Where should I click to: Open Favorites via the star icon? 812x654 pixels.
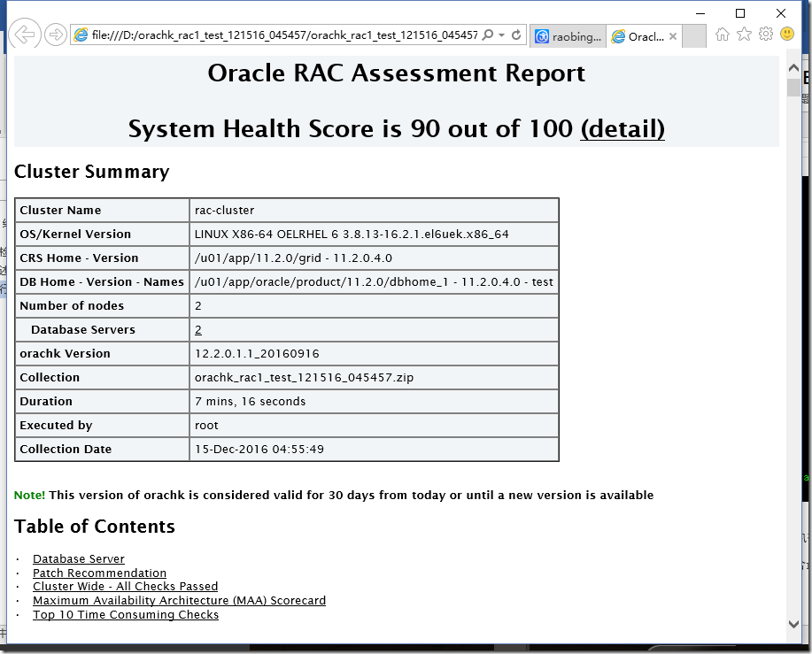pyautogui.click(x=742, y=34)
